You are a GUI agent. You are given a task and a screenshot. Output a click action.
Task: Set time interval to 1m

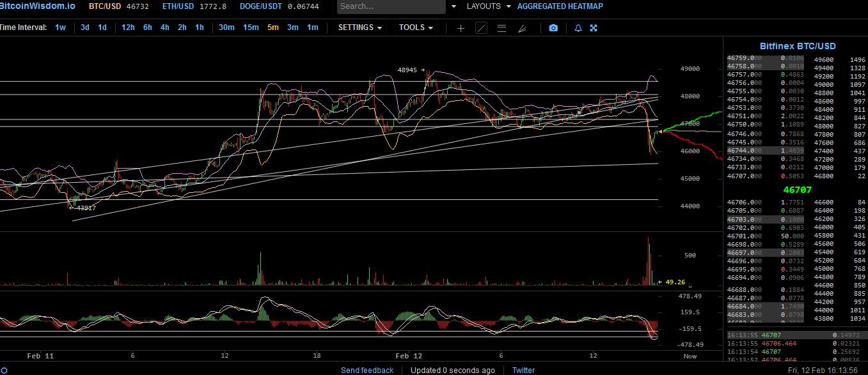[312, 27]
